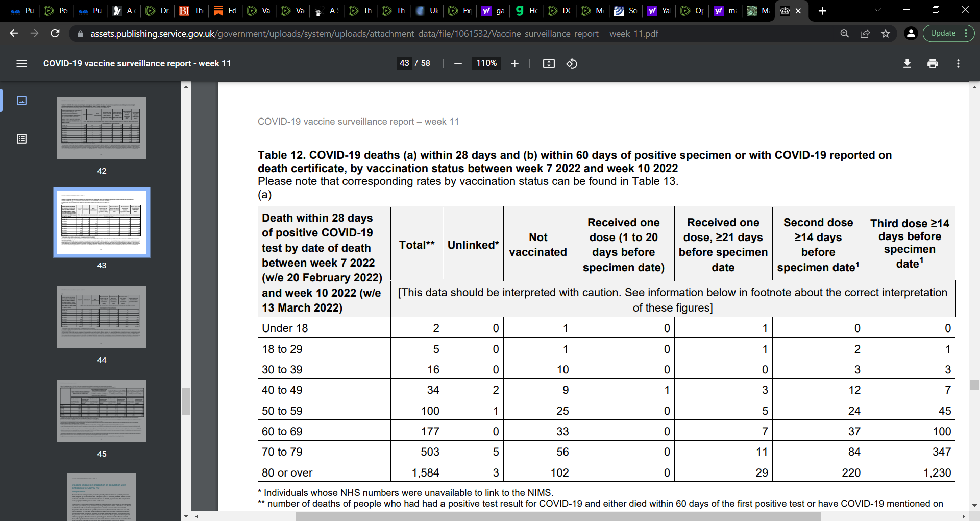
Task: Show document outline in sidebar
Action: coord(21,138)
